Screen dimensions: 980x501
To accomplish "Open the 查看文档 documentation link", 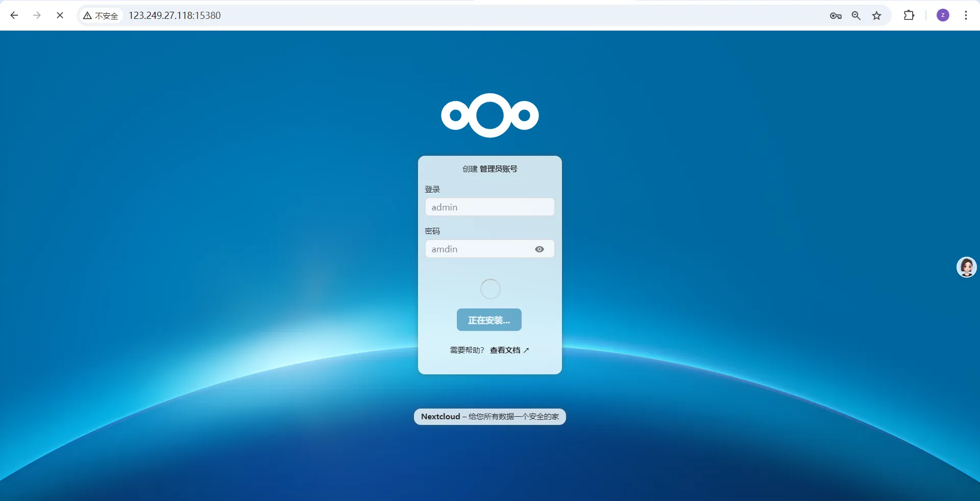I will coord(509,350).
